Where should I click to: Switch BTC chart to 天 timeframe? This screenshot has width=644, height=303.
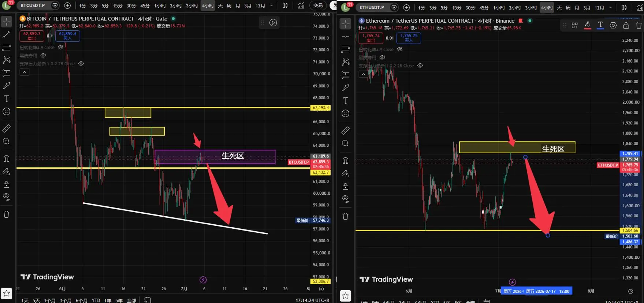(x=220, y=6)
